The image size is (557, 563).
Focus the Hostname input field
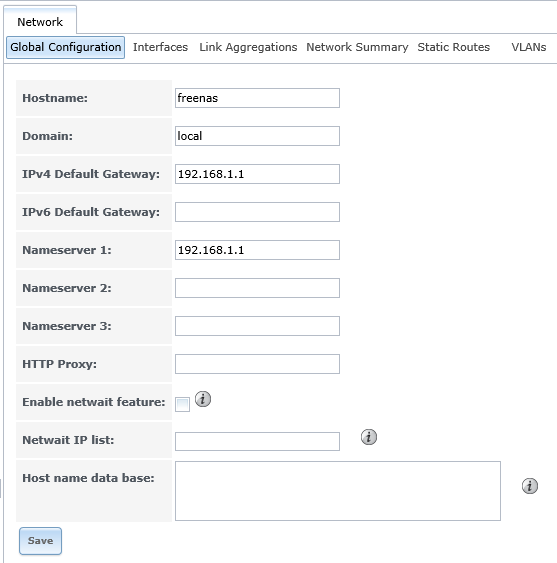pos(257,98)
